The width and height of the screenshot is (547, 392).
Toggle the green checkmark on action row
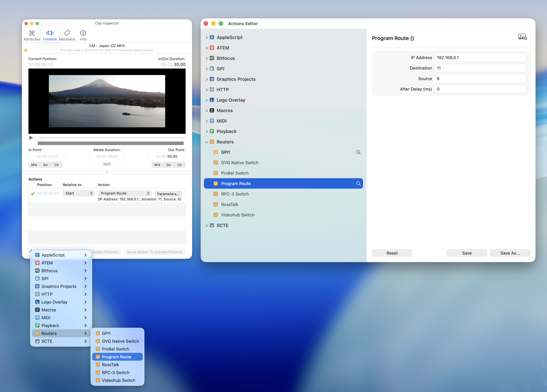pyautogui.click(x=33, y=193)
